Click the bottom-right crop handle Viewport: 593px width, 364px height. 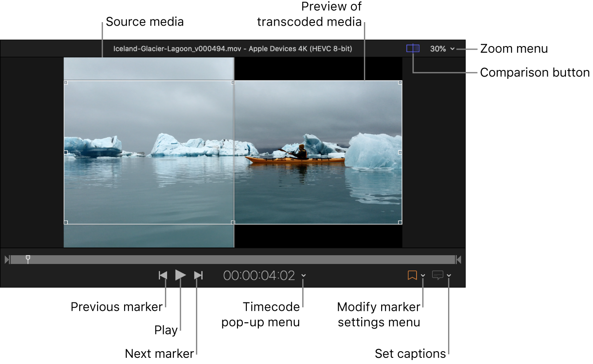pos(400,222)
